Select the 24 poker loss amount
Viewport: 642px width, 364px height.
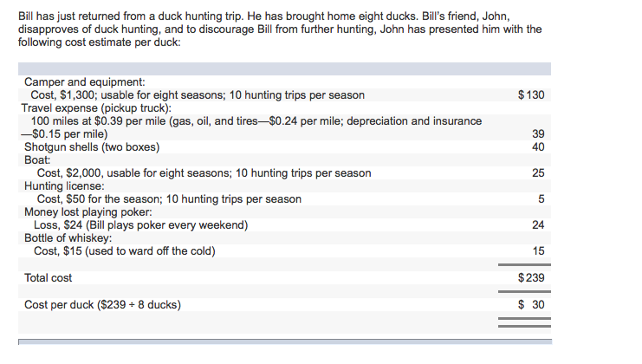(538, 225)
